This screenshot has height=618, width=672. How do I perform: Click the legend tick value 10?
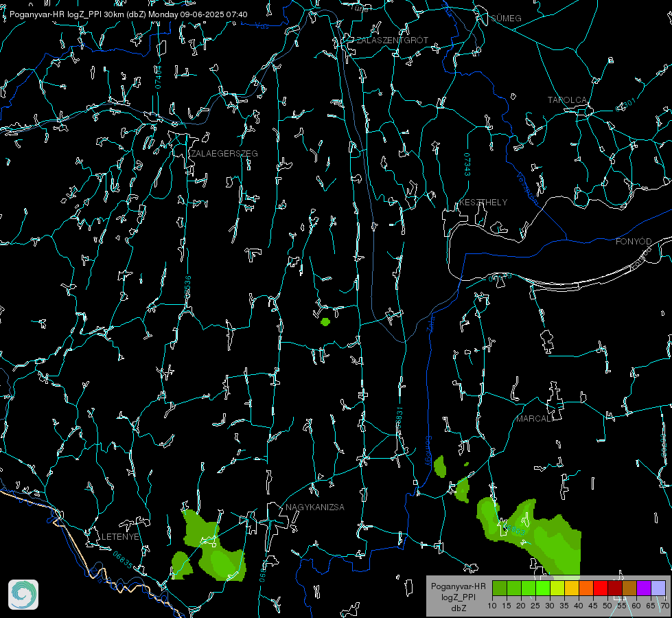(x=492, y=606)
